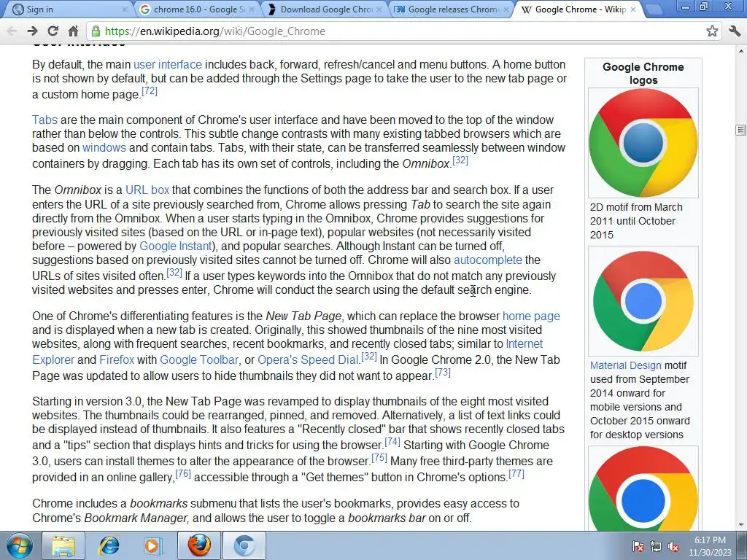The width and height of the screenshot is (747, 560).
Task: Reload the page with refresh icon
Action: coord(53,31)
